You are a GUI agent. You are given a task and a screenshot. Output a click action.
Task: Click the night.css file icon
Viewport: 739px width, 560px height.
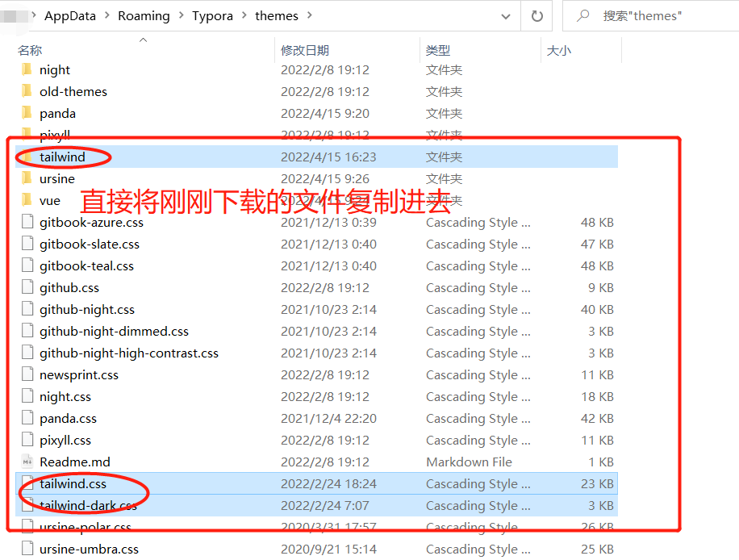pos(27,396)
